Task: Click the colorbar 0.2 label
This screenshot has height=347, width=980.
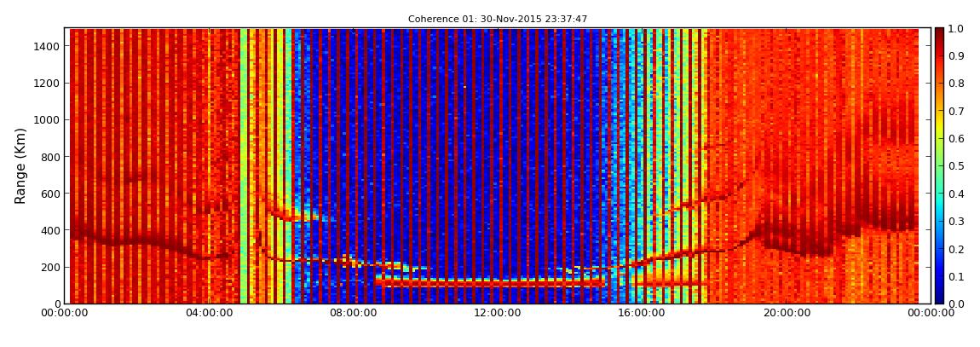Action: point(955,249)
